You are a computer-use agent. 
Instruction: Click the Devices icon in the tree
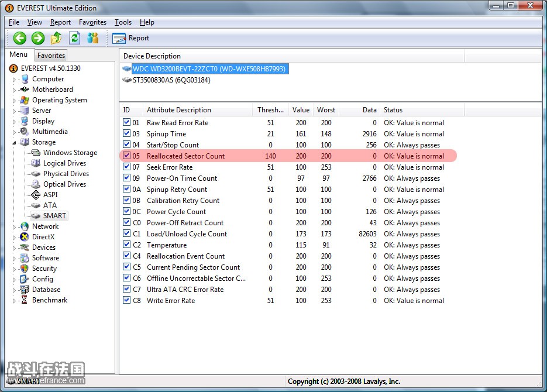tap(25, 247)
